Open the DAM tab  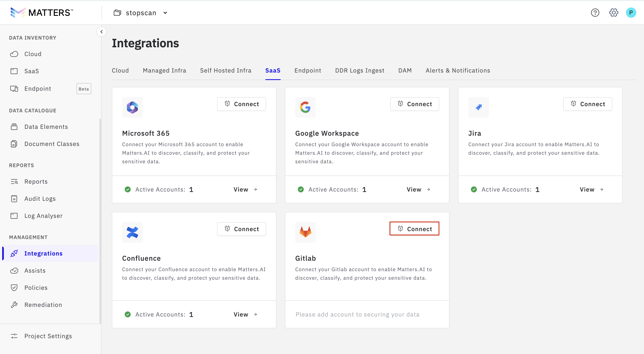(x=405, y=70)
